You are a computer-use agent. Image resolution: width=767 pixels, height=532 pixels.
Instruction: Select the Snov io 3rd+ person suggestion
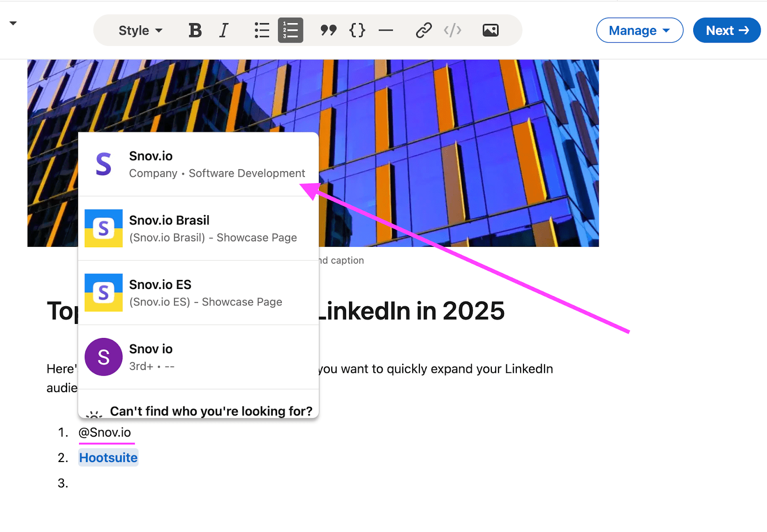pos(198,357)
